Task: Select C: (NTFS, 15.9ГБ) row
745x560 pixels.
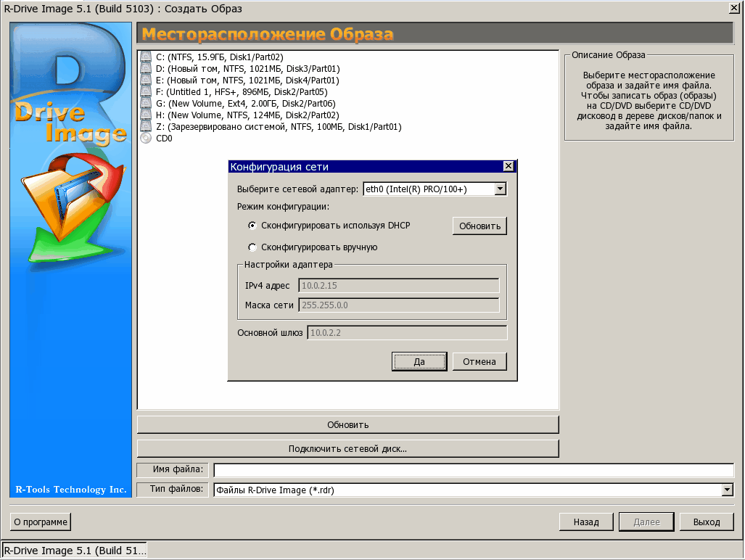Action: (x=220, y=57)
